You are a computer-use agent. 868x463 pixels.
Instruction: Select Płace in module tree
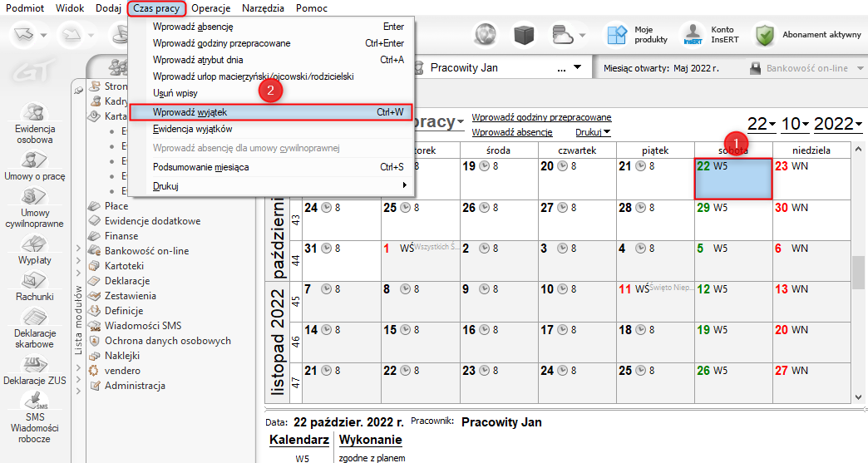pyautogui.click(x=116, y=206)
